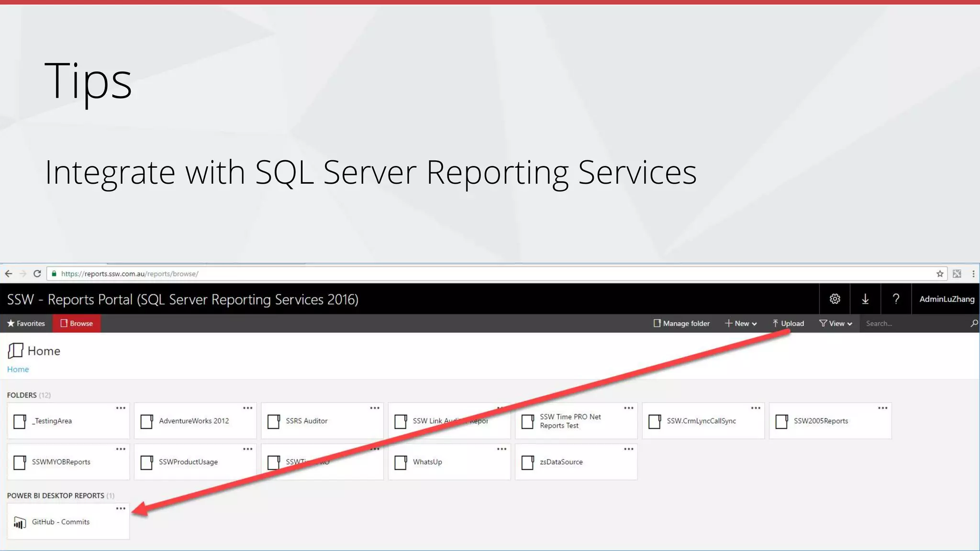Click the browser back arrow
980x551 pixels.
click(9, 274)
